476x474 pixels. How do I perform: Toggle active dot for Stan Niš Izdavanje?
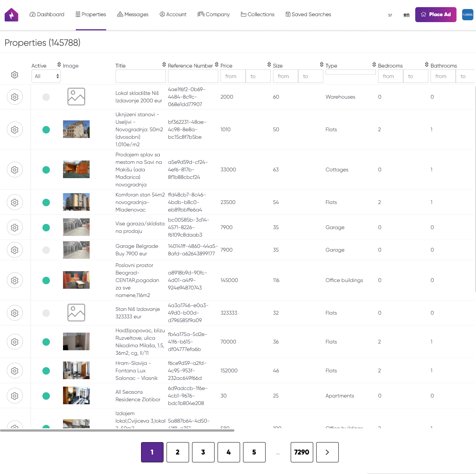[46, 313]
